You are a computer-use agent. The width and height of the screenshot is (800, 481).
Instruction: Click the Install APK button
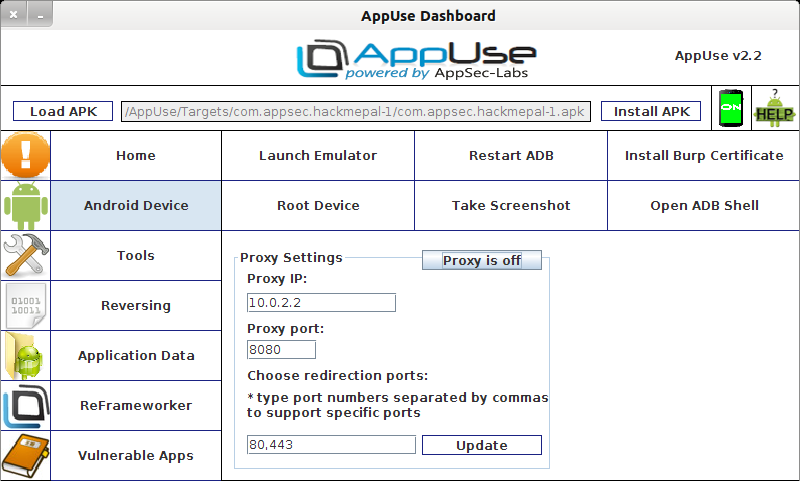point(651,111)
